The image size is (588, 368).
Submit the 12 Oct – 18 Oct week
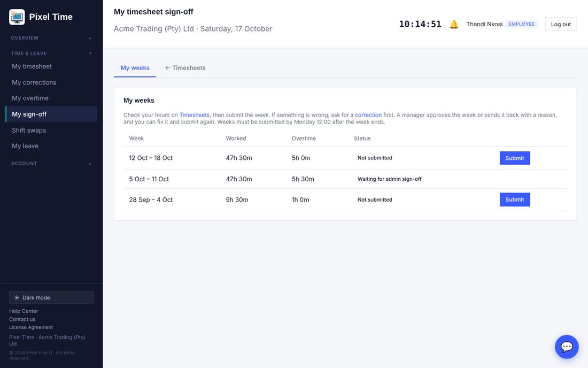[514, 158]
